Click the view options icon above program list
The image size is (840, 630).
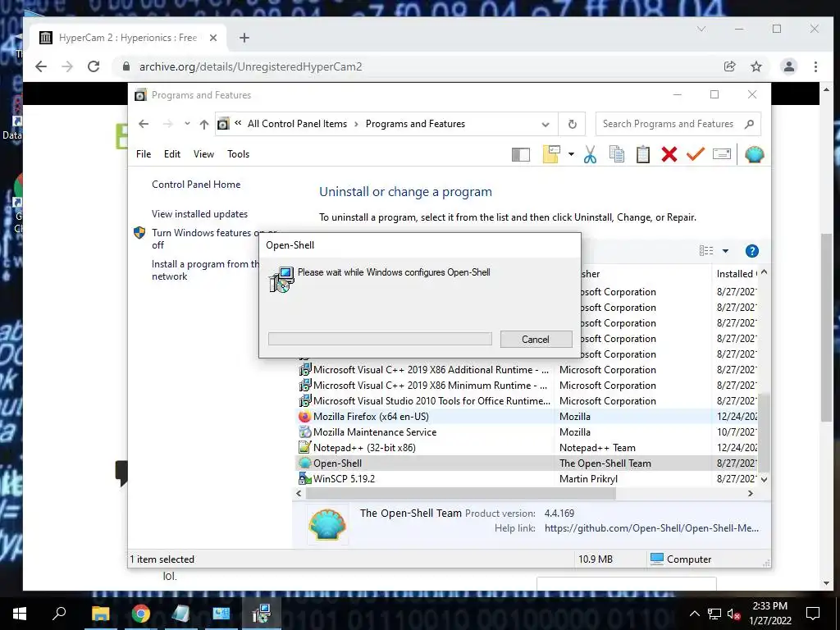pyautogui.click(x=706, y=251)
